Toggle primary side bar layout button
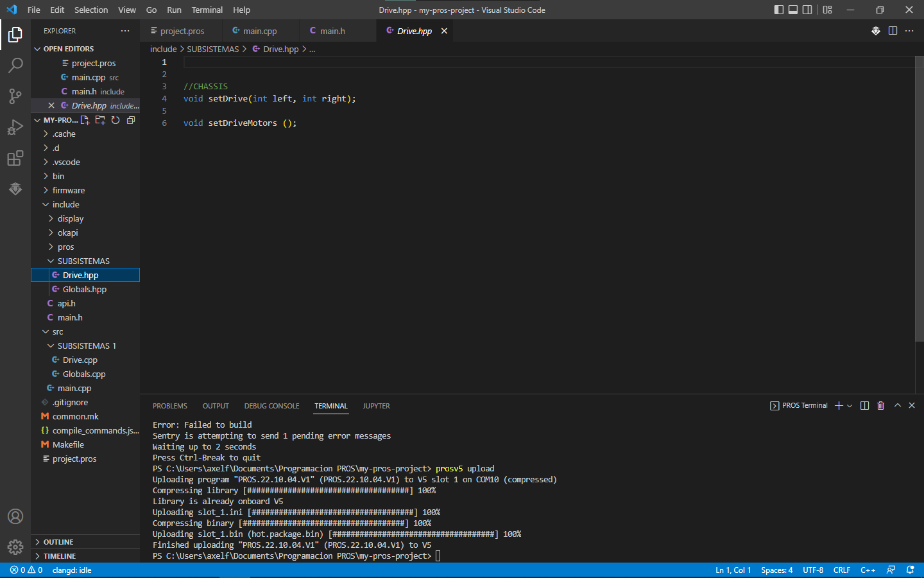 [778, 10]
